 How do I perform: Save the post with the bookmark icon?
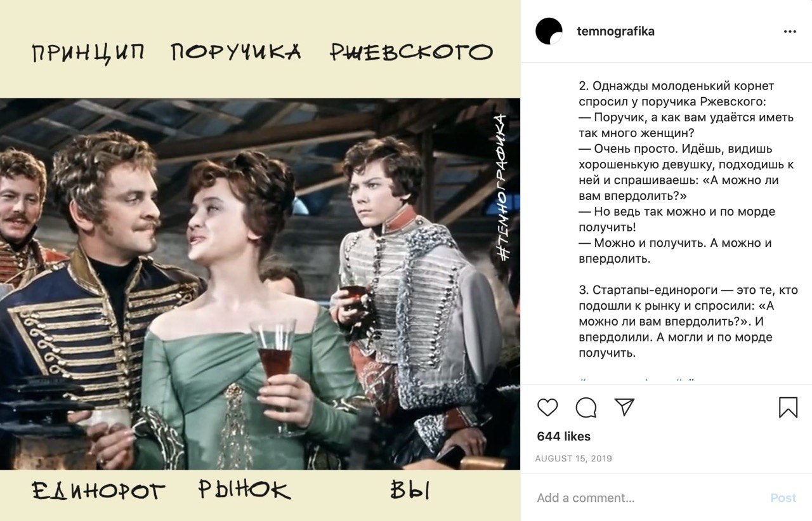788,407
